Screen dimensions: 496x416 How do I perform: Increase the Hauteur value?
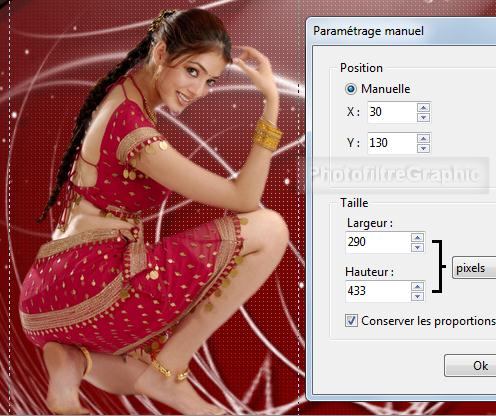[417, 286]
